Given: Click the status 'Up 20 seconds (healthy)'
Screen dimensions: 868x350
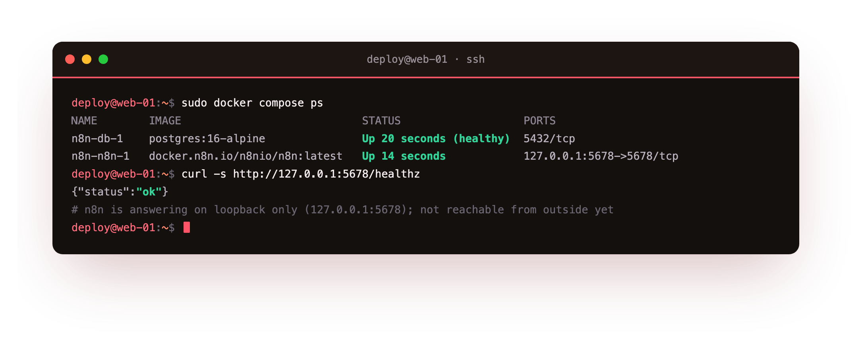Looking at the screenshot, I should click(436, 139).
